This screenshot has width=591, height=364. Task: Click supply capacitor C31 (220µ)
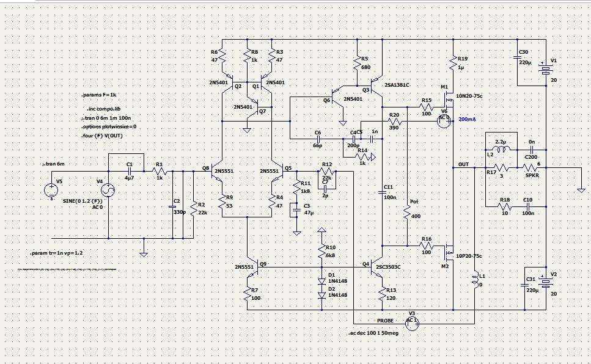524,285
